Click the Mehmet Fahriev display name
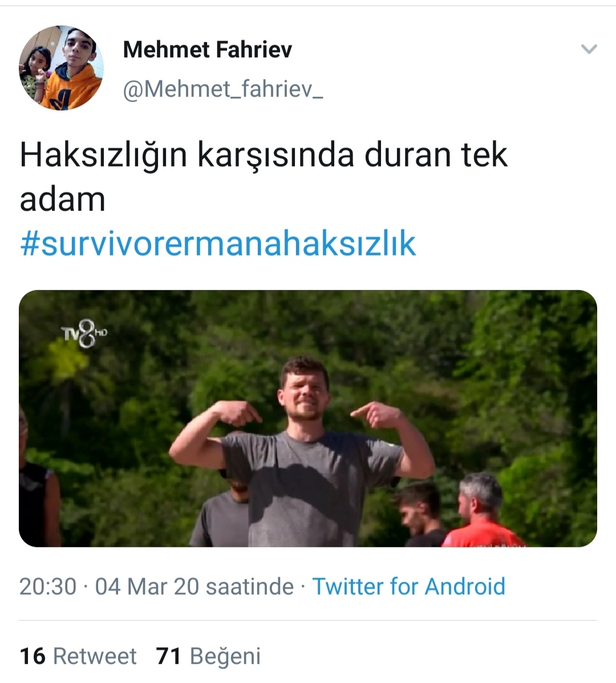 coord(208,49)
